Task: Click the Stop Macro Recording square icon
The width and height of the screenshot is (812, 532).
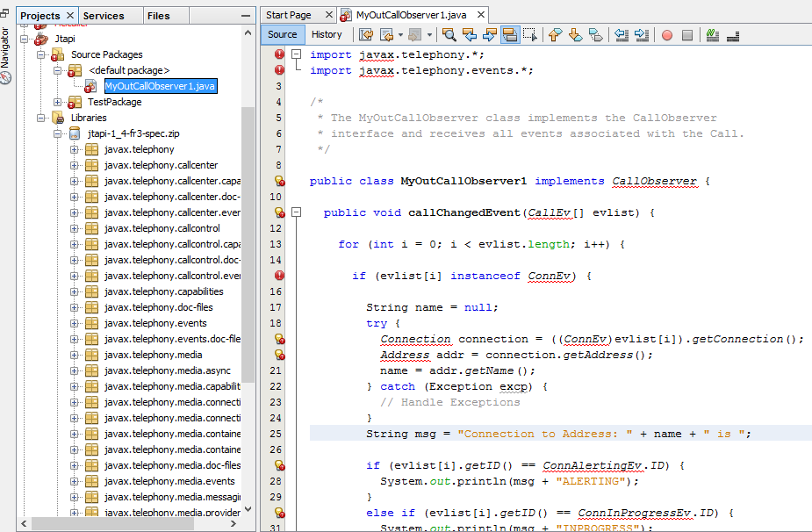Action: pyautogui.click(x=687, y=35)
